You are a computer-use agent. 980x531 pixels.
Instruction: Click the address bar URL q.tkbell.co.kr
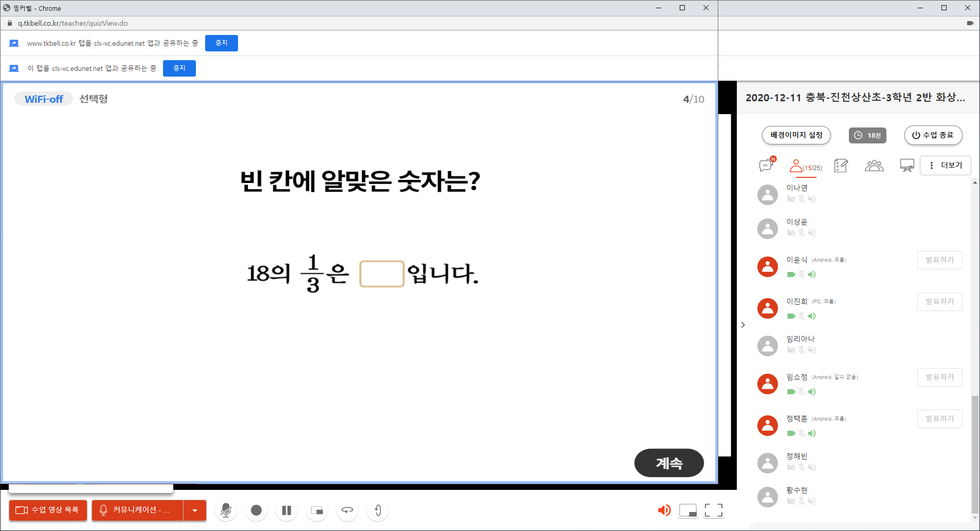click(72, 23)
